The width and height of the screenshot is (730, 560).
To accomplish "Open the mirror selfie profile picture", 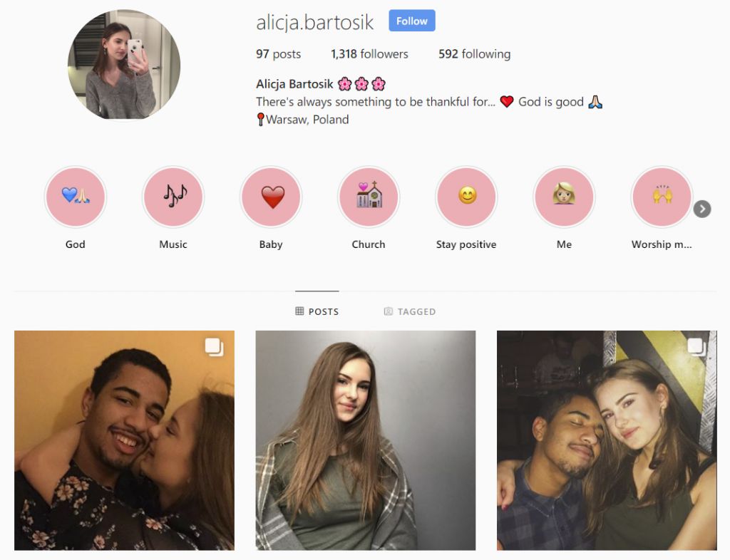I will point(124,64).
